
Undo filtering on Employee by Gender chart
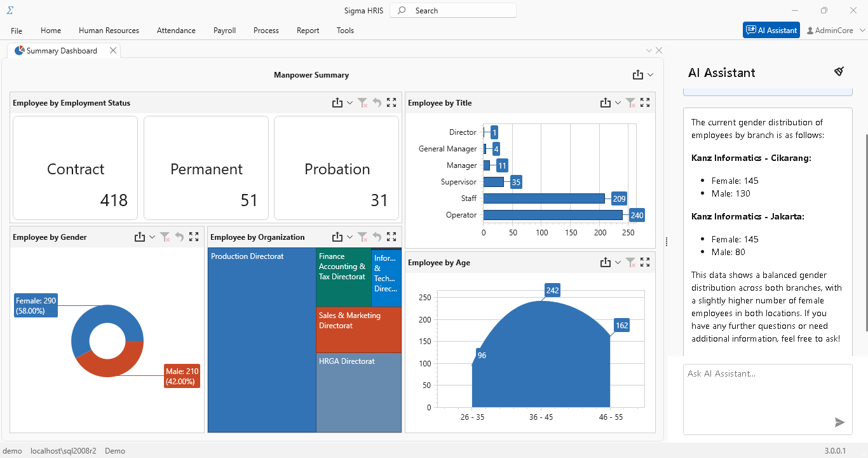pos(179,236)
